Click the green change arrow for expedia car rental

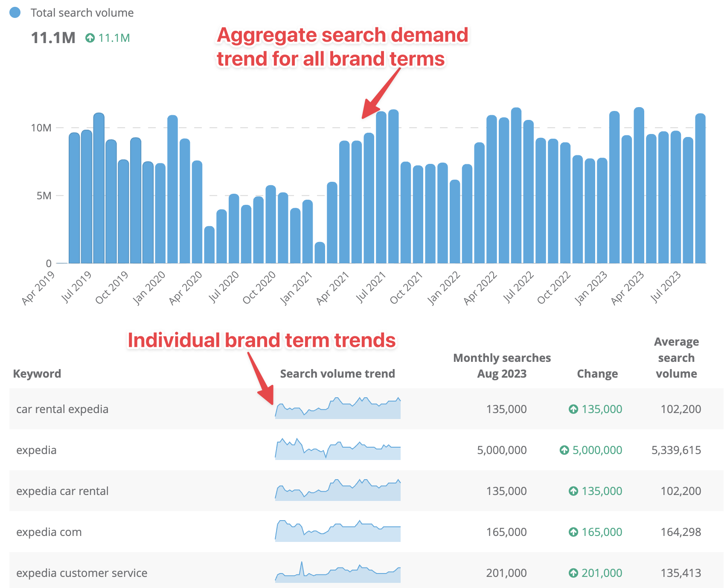click(x=573, y=491)
